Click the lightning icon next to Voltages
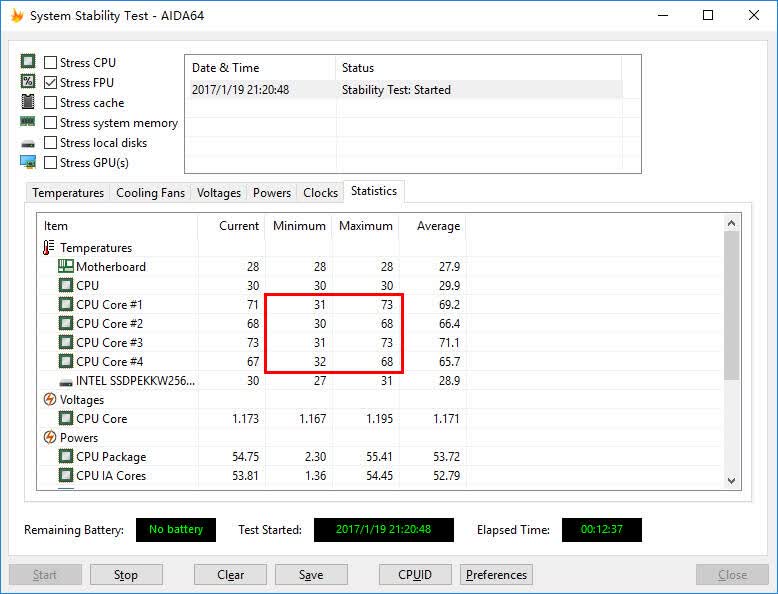 50,399
